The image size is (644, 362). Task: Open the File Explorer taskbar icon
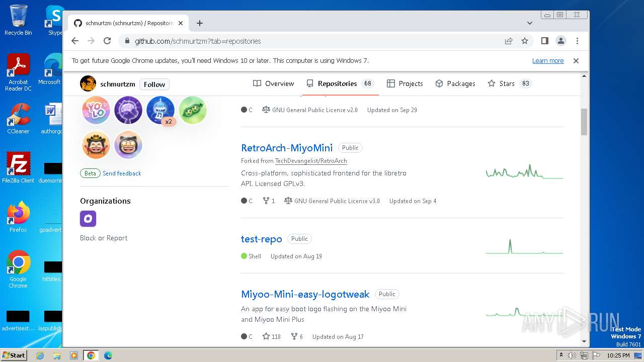click(x=57, y=355)
